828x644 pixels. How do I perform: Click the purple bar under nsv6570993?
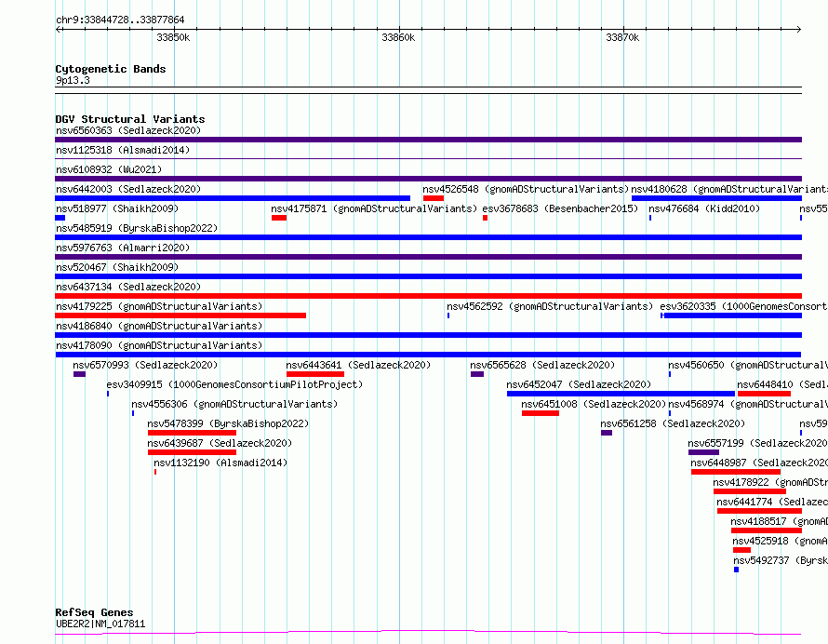click(x=79, y=374)
